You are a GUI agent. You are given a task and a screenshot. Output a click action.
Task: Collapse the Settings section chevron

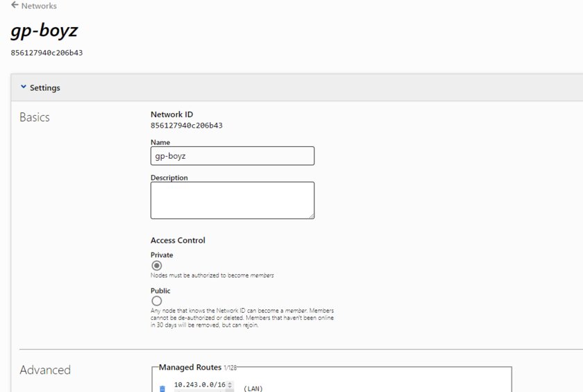pyautogui.click(x=24, y=87)
